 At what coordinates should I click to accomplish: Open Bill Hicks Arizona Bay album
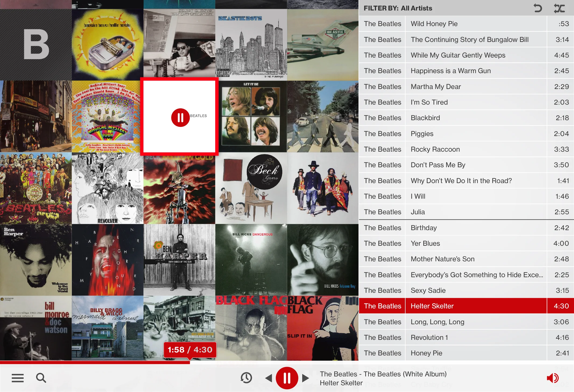coord(323,260)
